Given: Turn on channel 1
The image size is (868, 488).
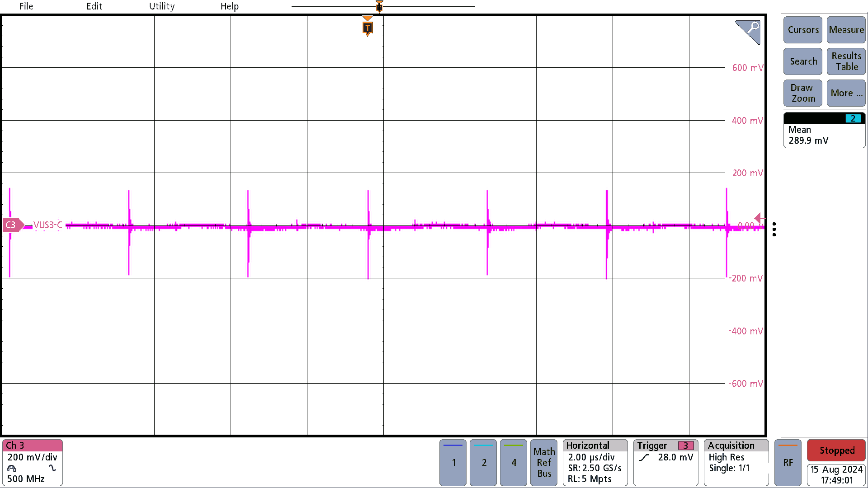Looking at the screenshot, I should click(453, 463).
